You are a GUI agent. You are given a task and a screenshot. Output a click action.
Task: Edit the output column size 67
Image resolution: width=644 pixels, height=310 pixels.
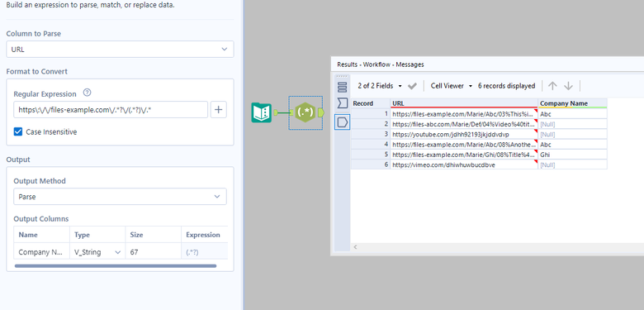click(153, 252)
